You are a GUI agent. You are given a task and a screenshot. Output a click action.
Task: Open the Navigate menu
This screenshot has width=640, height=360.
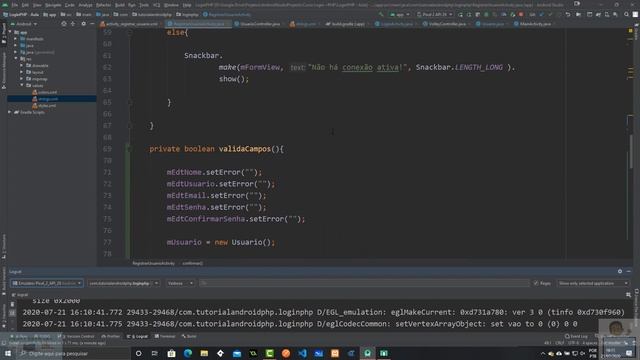[x=53, y=5]
